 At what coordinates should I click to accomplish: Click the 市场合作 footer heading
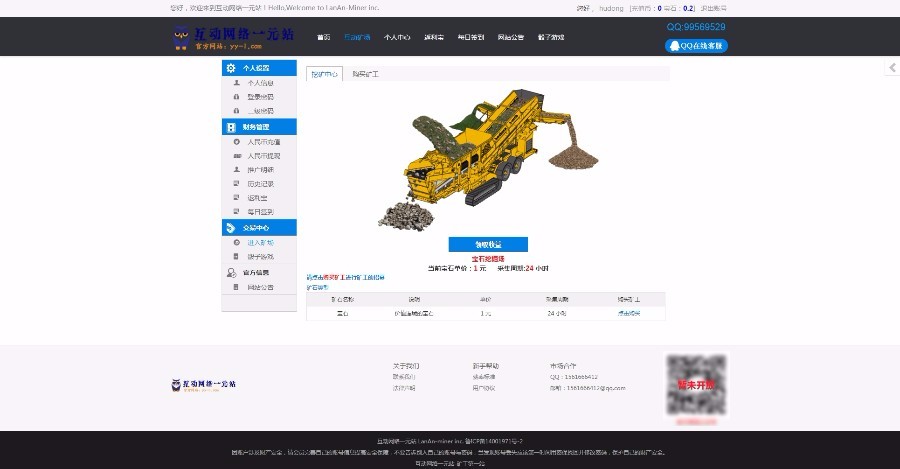[x=563, y=366]
